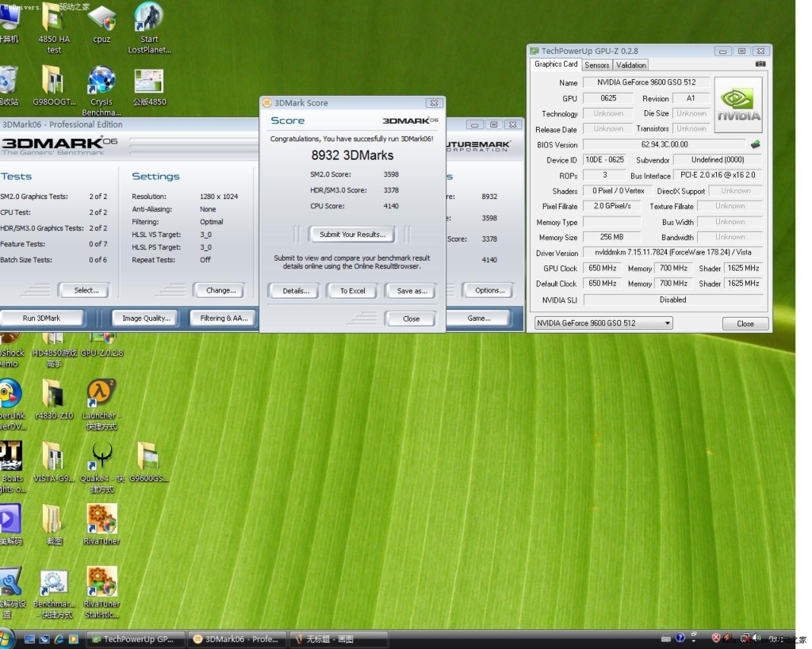Screen dimensions: 812x649
Task: Click the NVIDIA logo in GPU-Z
Action: pyautogui.click(x=738, y=105)
